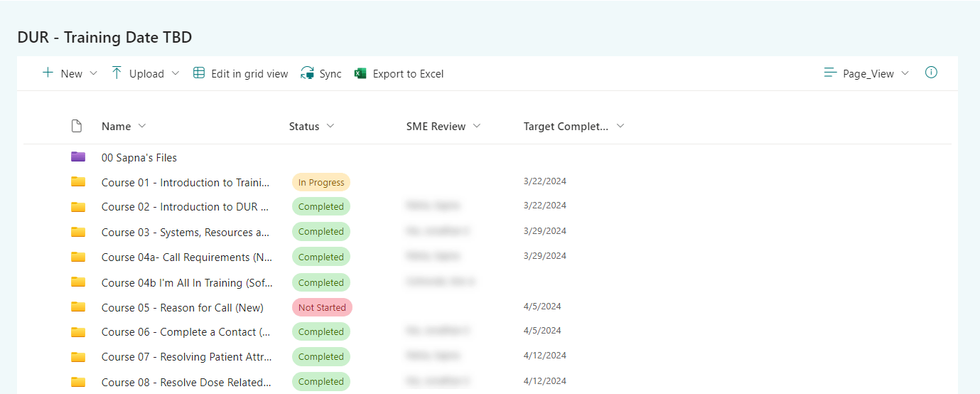
Task: Click the Sync icon
Action: pyautogui.click(x=308, y=73)
